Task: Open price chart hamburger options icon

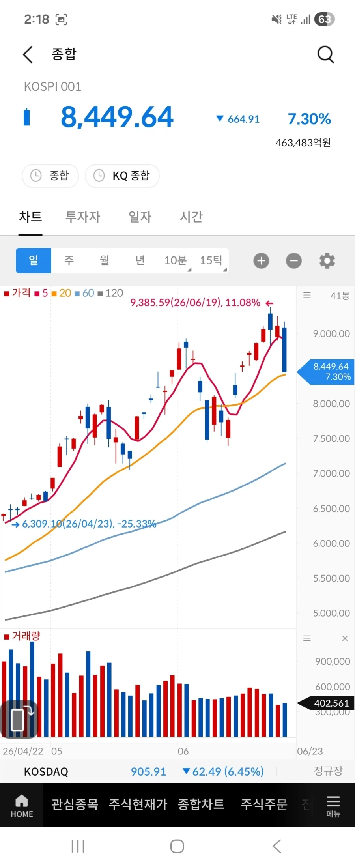Action: [307, 295]
